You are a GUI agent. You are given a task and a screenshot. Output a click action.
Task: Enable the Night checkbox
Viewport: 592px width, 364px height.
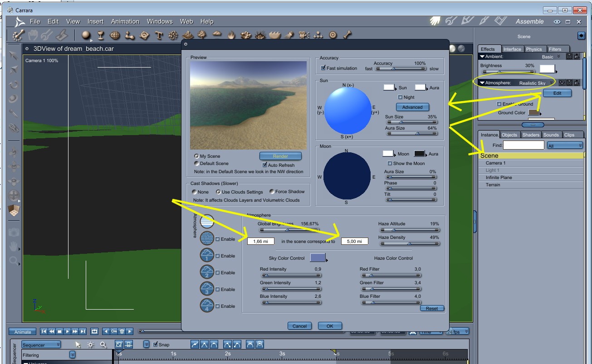pos(400,97)
